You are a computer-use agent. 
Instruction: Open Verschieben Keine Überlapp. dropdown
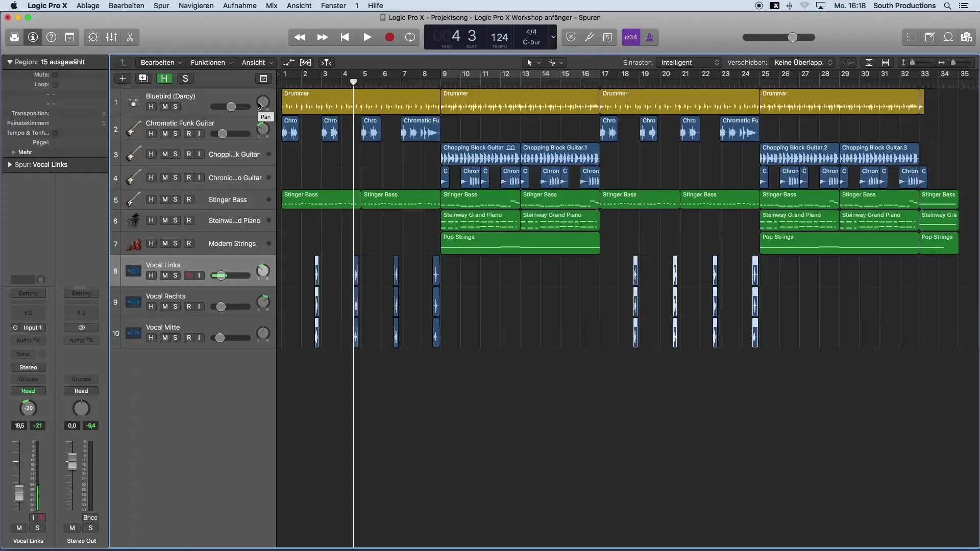coord(803,62)
